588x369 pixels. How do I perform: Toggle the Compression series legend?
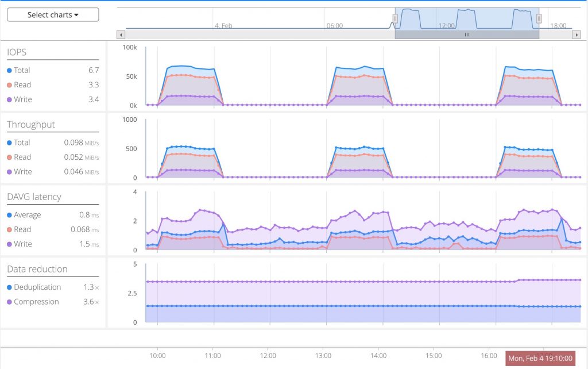(33, 302)
